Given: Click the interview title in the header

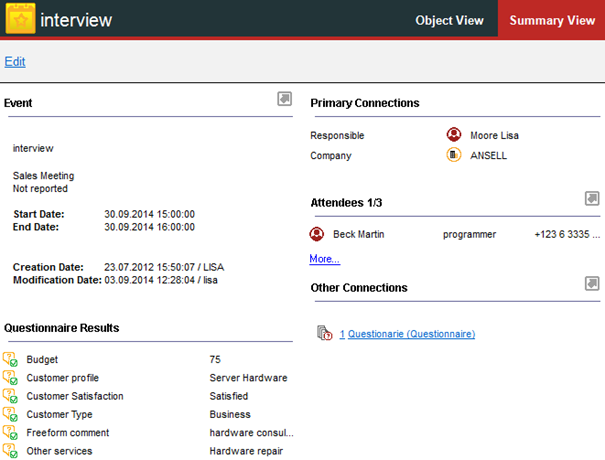Looking at the screenshot, I should pyautogui.click(x=76, y=20).
